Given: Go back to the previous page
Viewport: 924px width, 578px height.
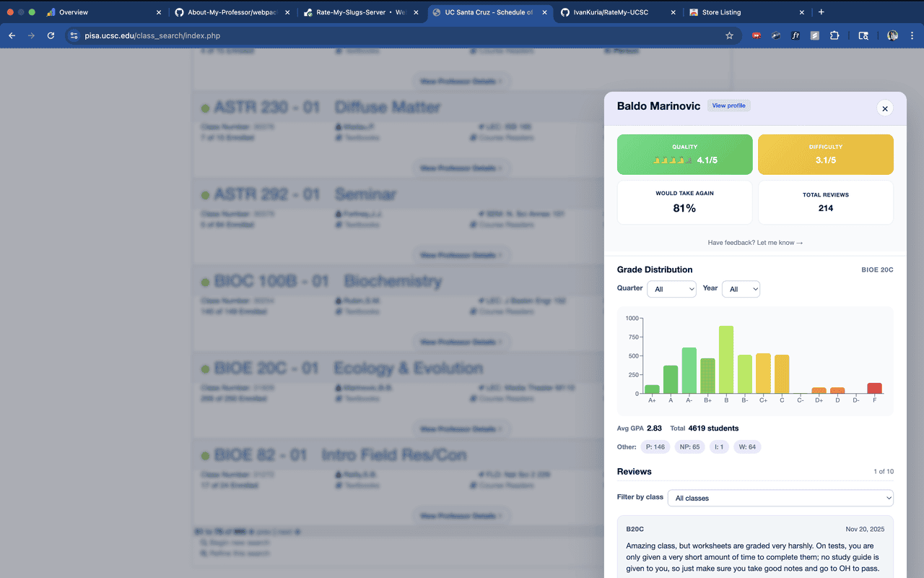Looking at the screenshot, I should (x=12, y=35).
